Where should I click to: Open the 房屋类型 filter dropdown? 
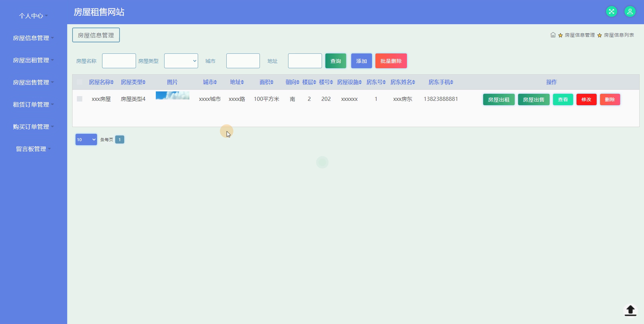tap(181, 61)
